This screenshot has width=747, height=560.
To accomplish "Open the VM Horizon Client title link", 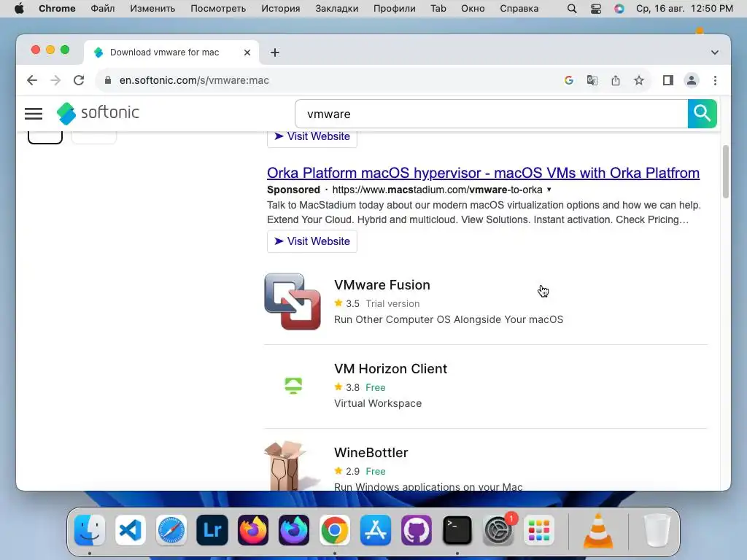I will [391, 368].
